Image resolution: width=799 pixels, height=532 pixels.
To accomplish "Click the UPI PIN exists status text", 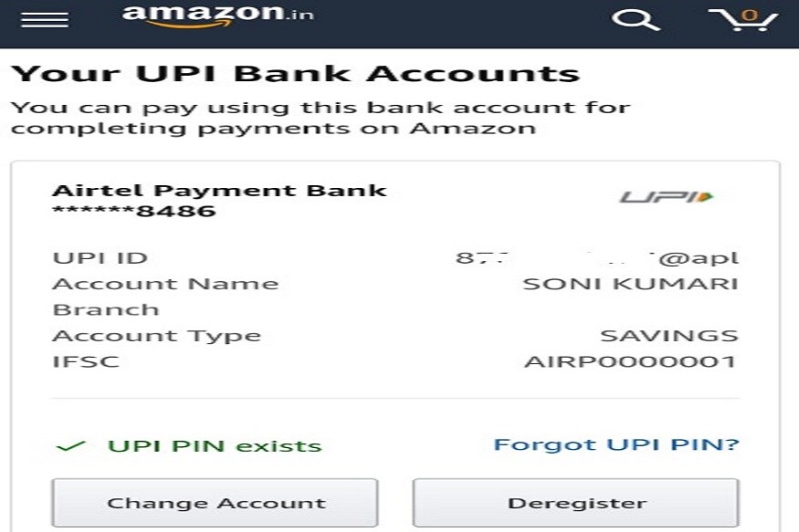I will pos(215,446).
